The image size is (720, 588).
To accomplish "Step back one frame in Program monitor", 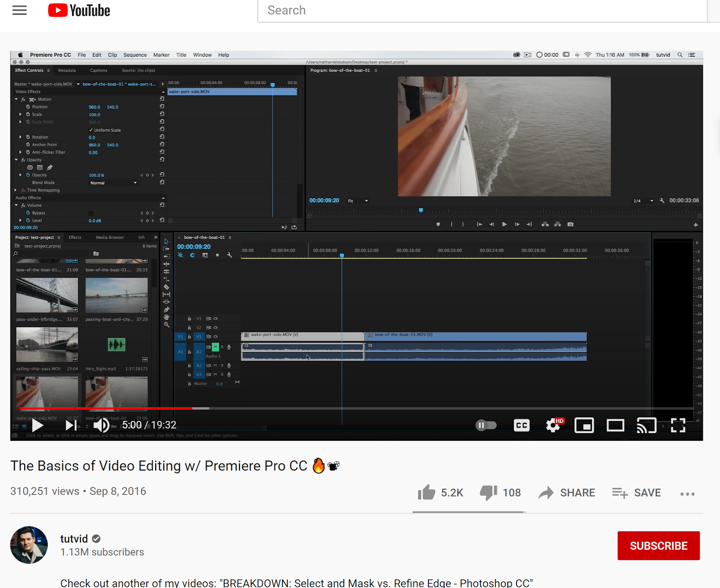I will [492, 224].
